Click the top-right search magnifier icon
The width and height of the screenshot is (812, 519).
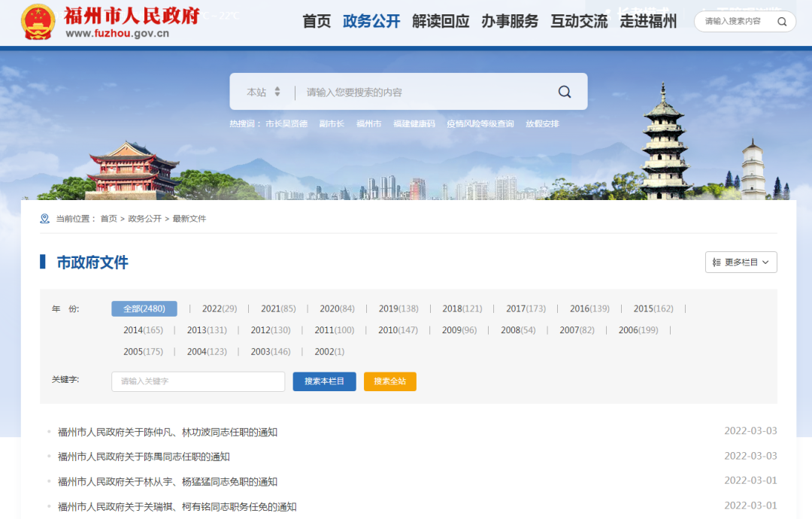[782, 22]
